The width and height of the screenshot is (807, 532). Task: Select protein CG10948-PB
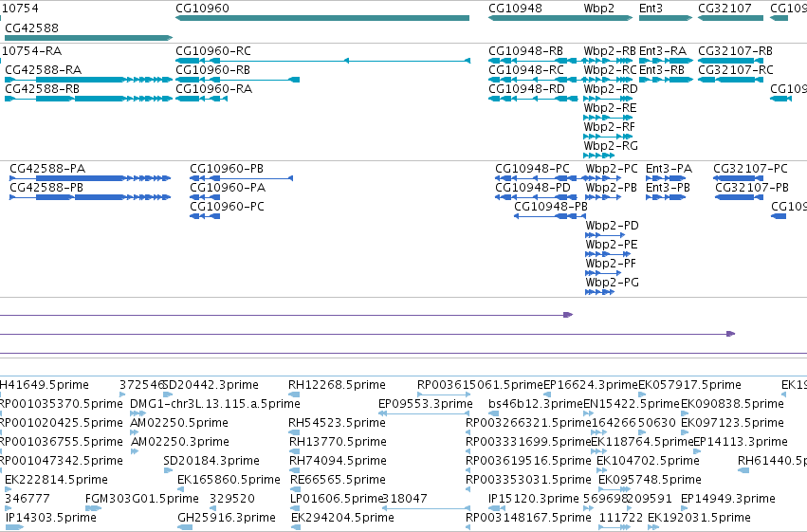coord(551,207)
